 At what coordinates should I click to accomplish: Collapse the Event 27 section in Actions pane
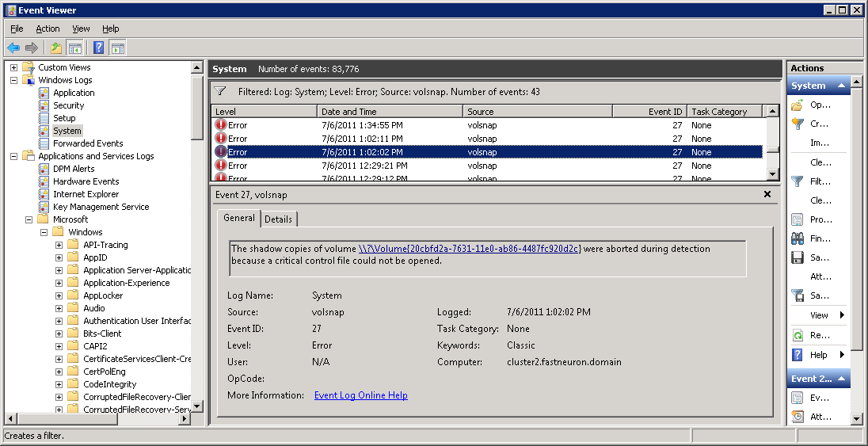(x=841, y=379)
